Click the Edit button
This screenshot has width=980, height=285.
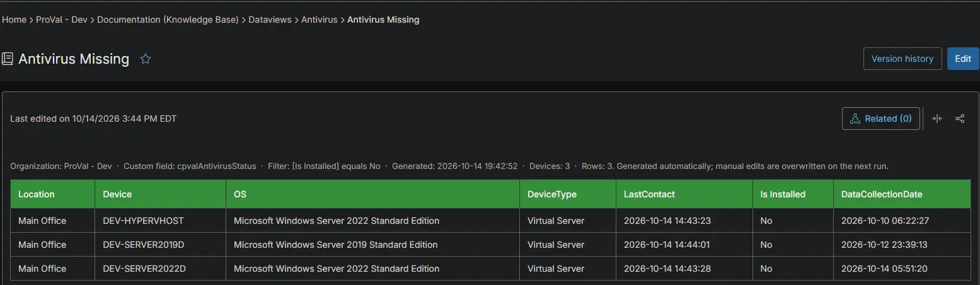(x=963, y=59)
